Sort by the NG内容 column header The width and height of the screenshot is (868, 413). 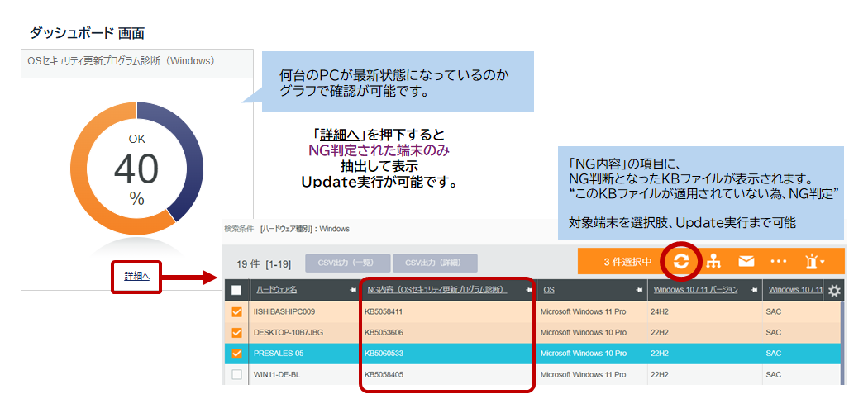click(x=436, y=290)
